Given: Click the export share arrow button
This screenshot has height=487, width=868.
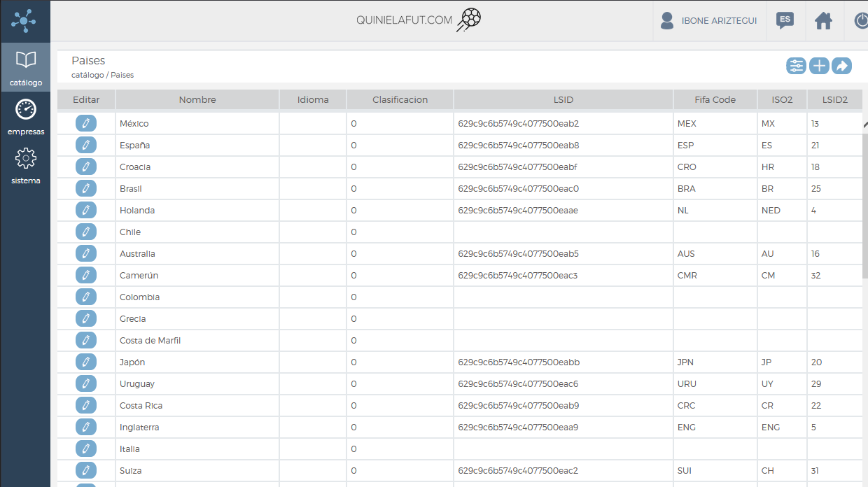Looking at the screenshot, I should coord(841,66).
